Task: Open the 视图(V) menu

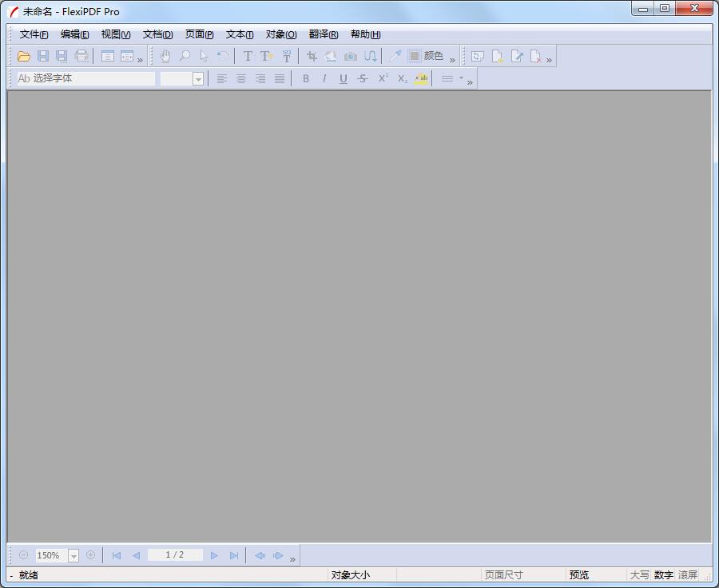Action: click(116, 34)
